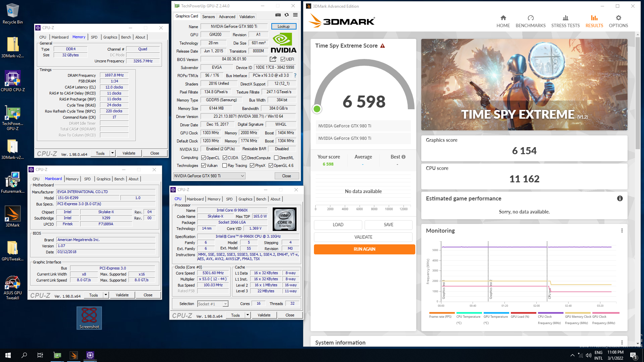The width and height of the screenshot is (644, 362).
Task: Click Time Spy Extreme banner image
Action: [x=524, y=84]
